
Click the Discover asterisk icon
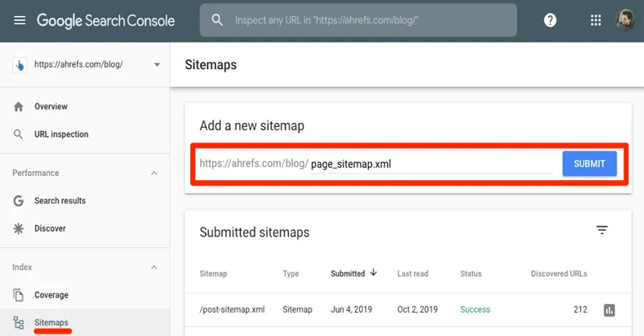[x=19, y=228]
